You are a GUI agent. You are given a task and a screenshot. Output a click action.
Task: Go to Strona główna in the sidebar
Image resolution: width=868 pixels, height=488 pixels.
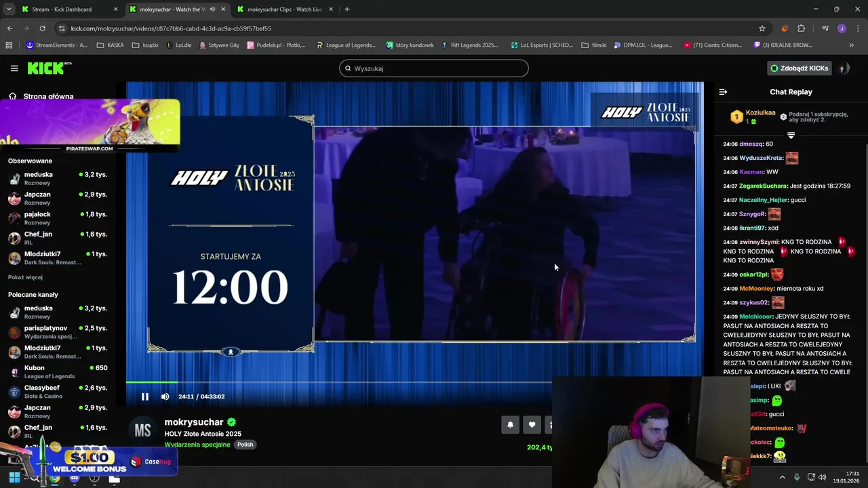pos(42,96)
